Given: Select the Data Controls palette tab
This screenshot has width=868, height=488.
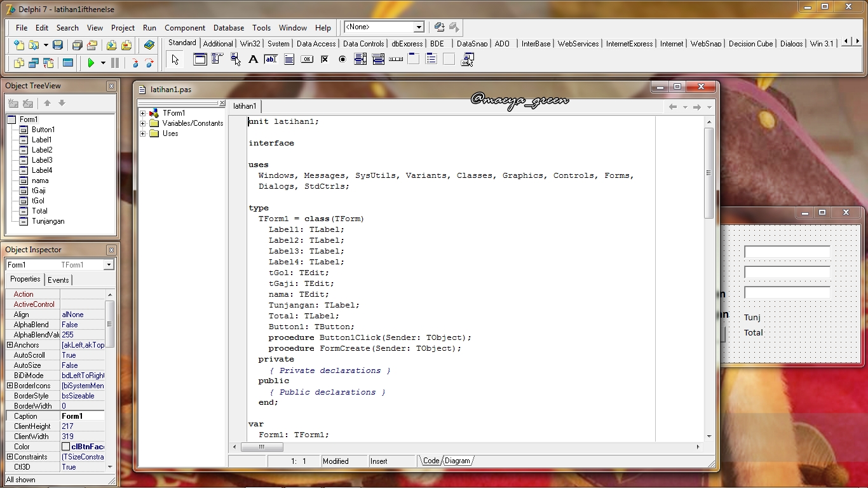Looking at the screenshot, I should click(363, 43).
